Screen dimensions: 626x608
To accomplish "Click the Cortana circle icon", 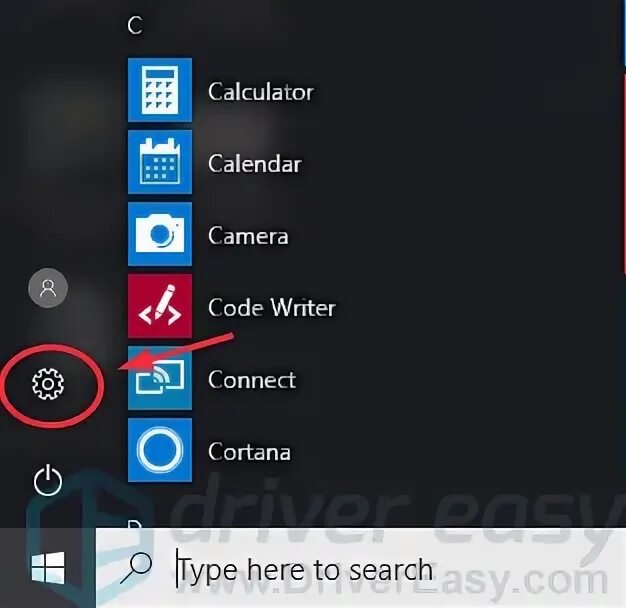I will pos(160,450).
